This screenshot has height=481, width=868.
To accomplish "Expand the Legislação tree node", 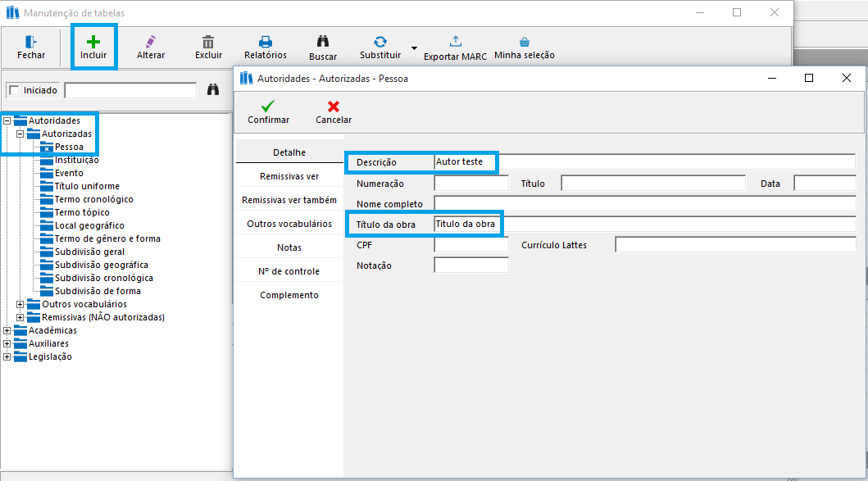I will pos(7,357).
